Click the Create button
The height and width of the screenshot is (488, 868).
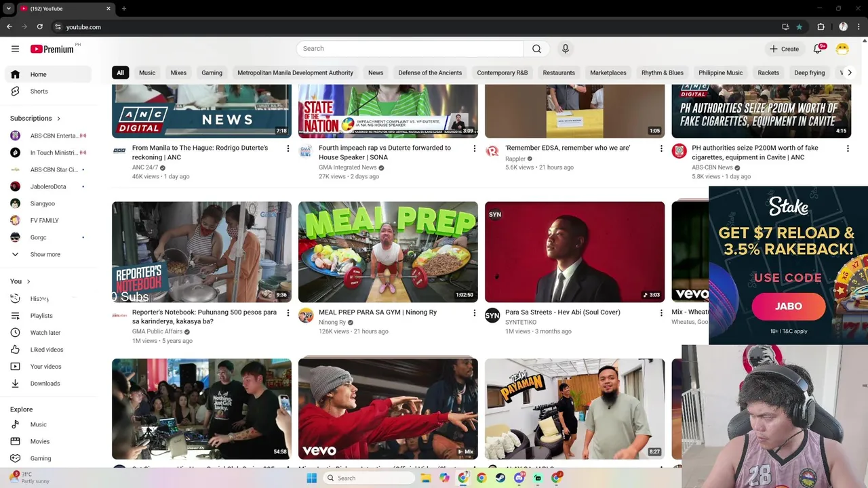[785, 49]
